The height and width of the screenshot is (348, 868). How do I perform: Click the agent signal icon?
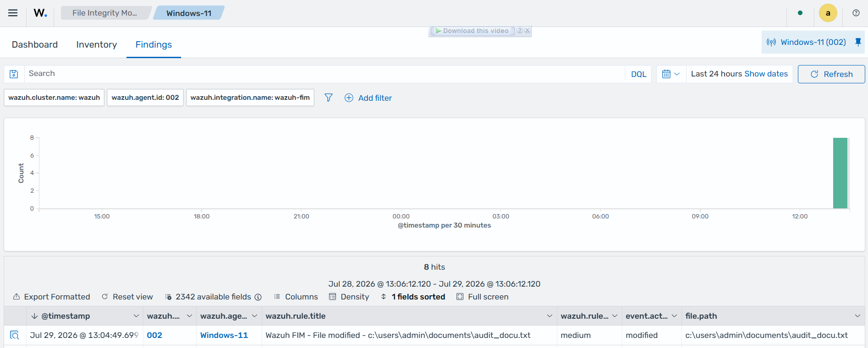(x=771, y=42)
